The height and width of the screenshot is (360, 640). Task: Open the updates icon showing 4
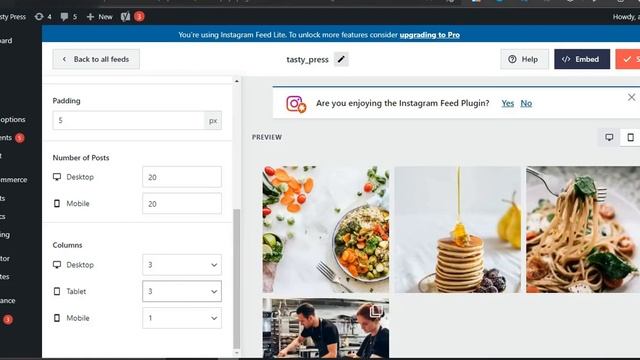click(43, 17)
